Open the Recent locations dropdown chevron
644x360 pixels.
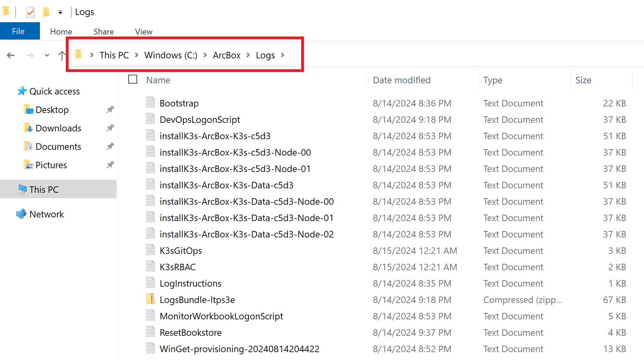[x=47, y=55]
